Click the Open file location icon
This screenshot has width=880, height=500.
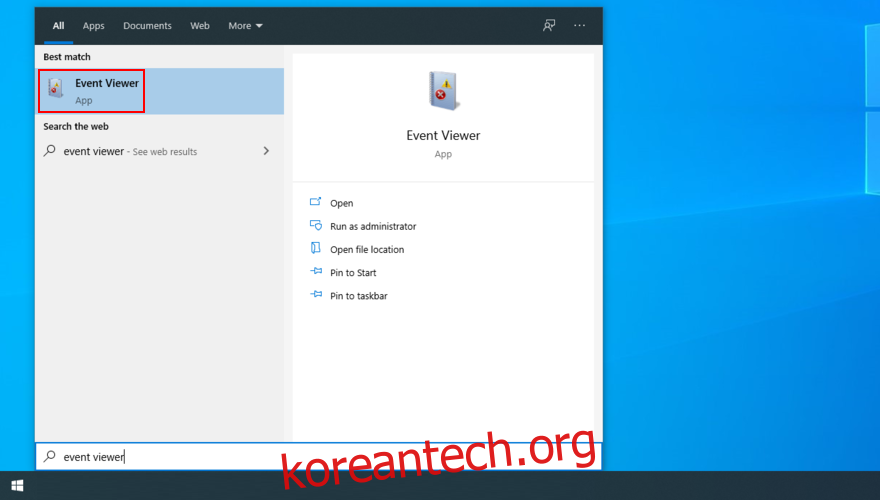tap(315, 248)
